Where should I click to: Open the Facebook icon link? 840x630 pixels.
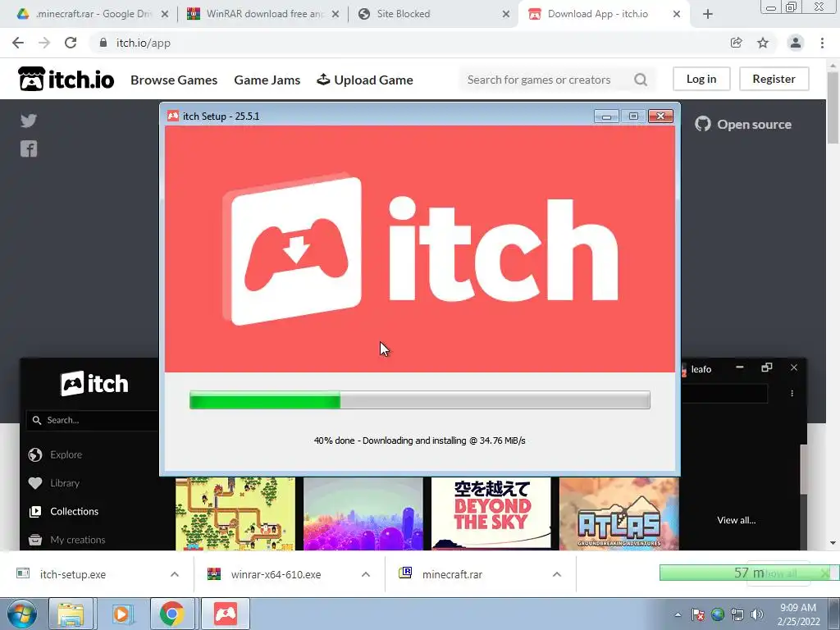(x=29, y=149)
